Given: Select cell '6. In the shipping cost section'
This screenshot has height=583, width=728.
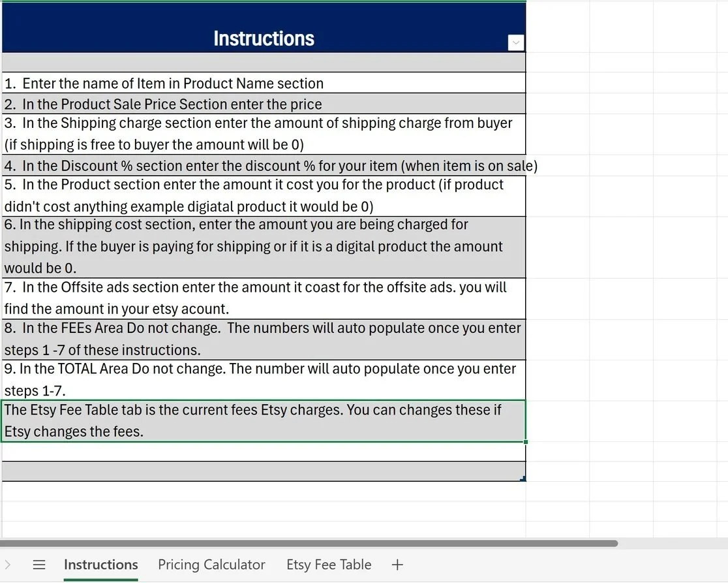Looking at the screenshot, I should pos(264,247).
